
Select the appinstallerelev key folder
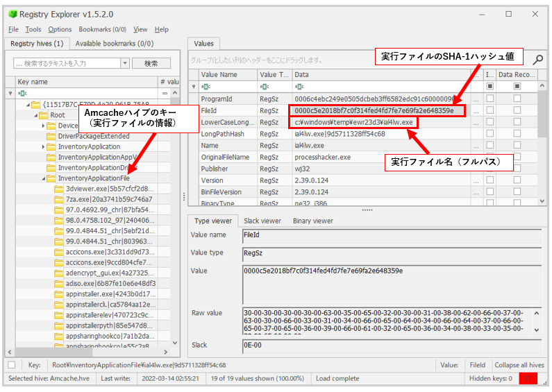(x=110, y=315)
